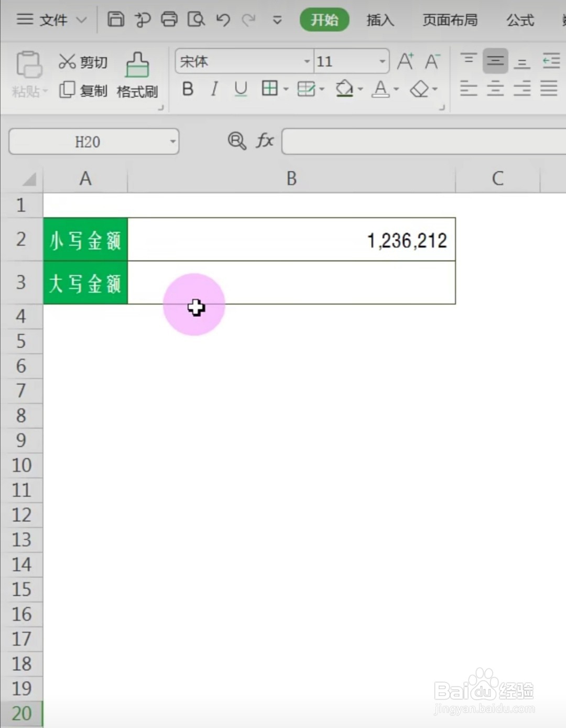Click the Print icon
Viewport: 566px width, 728px height.
pyautogui.click(x=169, y=19)
